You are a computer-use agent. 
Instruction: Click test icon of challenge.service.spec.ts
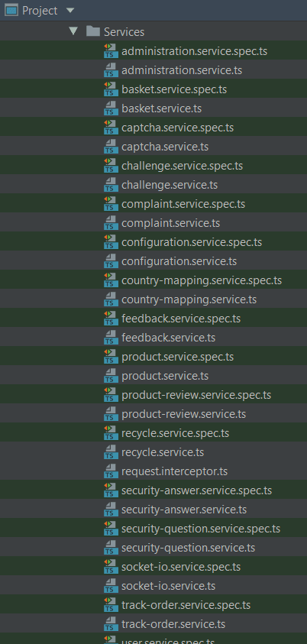(109, 166)
